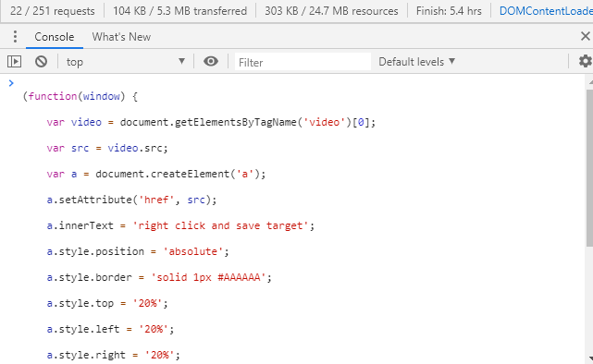Open console settings gear

point(585,61)
